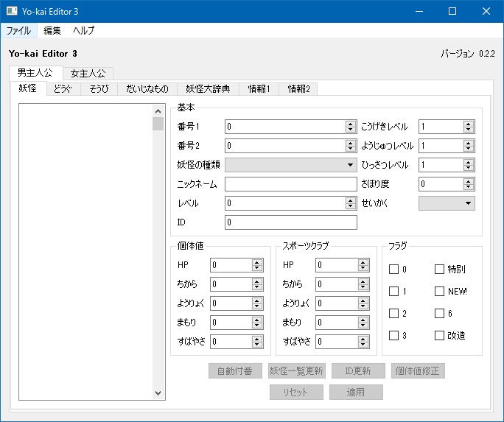
Task: Click the ニックネーム text field
Action: [x=291, y=184]
